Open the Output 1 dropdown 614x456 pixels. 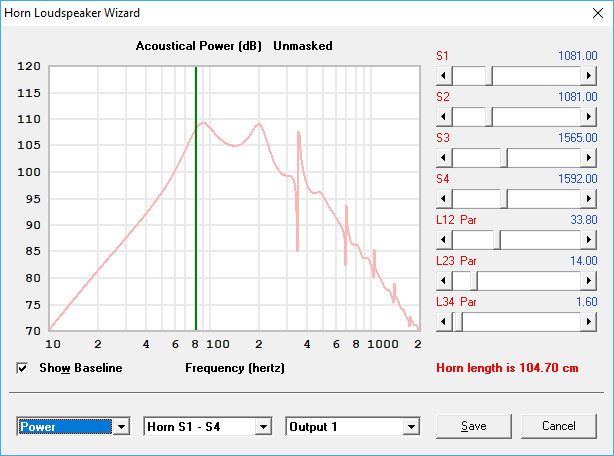pos(411,427)
